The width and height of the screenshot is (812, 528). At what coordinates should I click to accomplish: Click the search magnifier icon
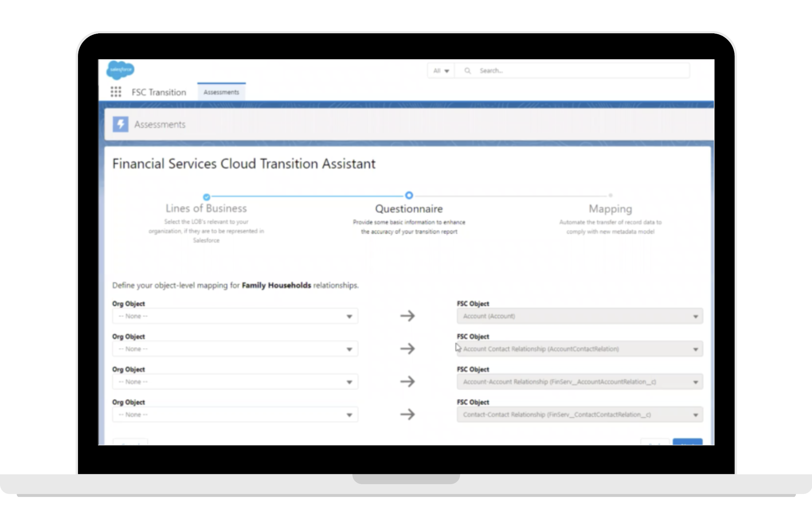coord(468,71)
